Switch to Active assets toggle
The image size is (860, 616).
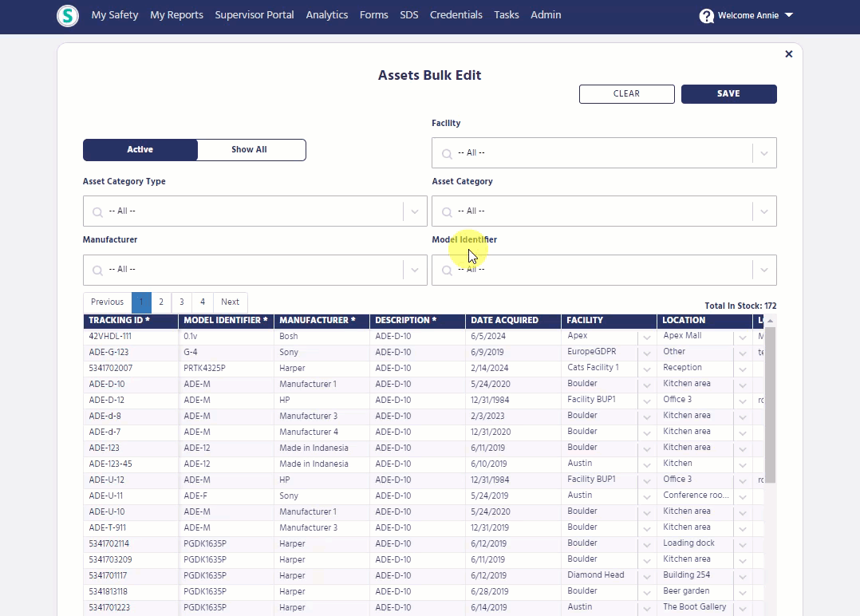(140, 150)
